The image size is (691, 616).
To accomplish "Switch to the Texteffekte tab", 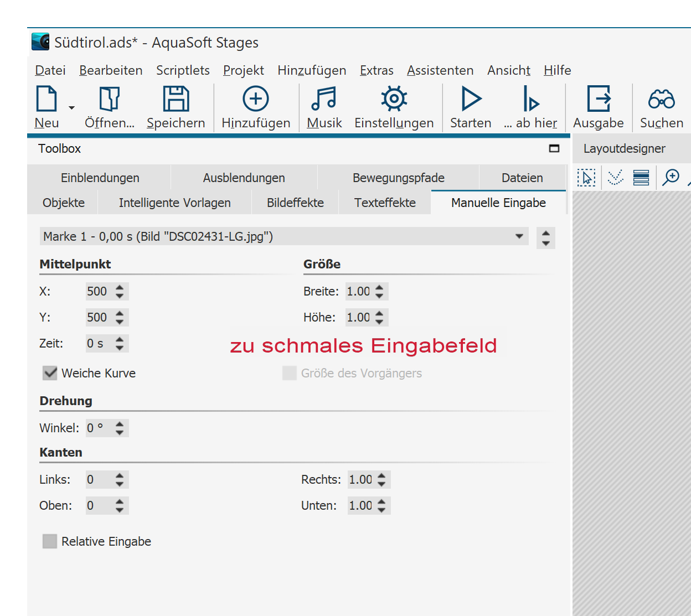I will tap(385, 203).
